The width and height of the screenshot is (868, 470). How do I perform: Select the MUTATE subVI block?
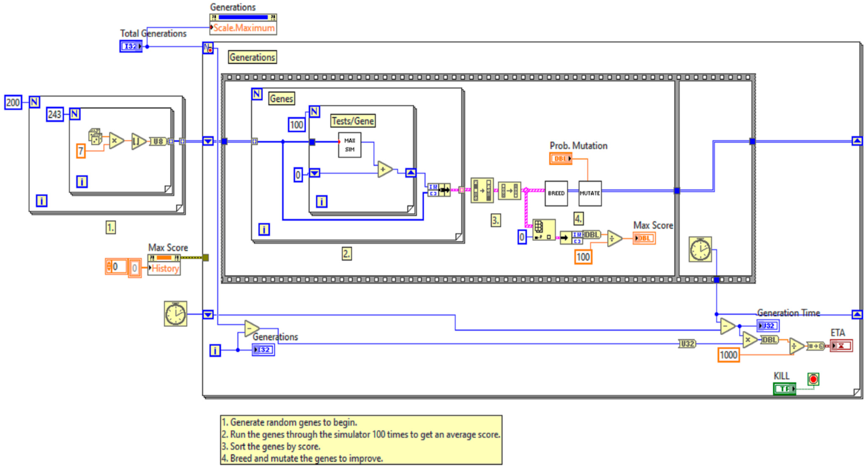pos(590,193)
